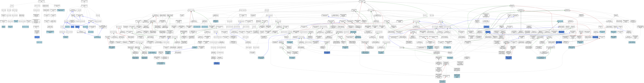Click the 'catabolic process' node
This screenshot has height=83, width=644.
point(278,21)
